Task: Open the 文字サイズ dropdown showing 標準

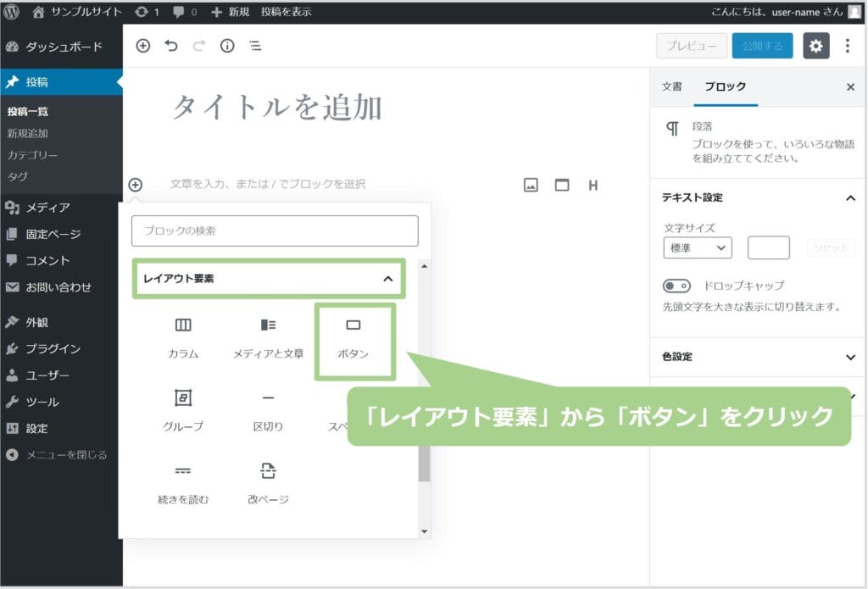Action: pyautogui.click(x=697, y=247)
